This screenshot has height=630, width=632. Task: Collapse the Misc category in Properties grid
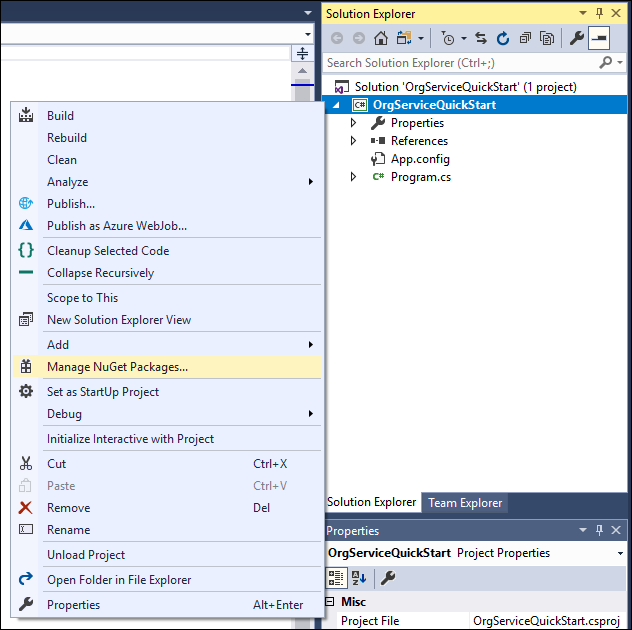[330, 601]
